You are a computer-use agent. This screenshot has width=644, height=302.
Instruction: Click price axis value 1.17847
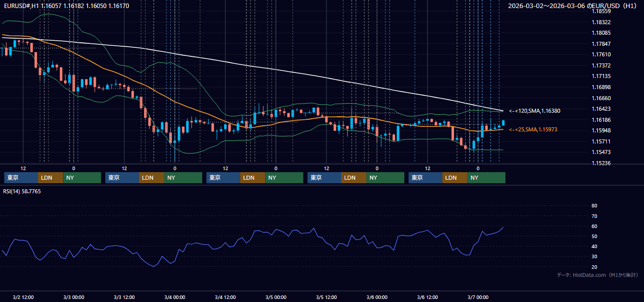pyautogui.click(x=601, y=44)
